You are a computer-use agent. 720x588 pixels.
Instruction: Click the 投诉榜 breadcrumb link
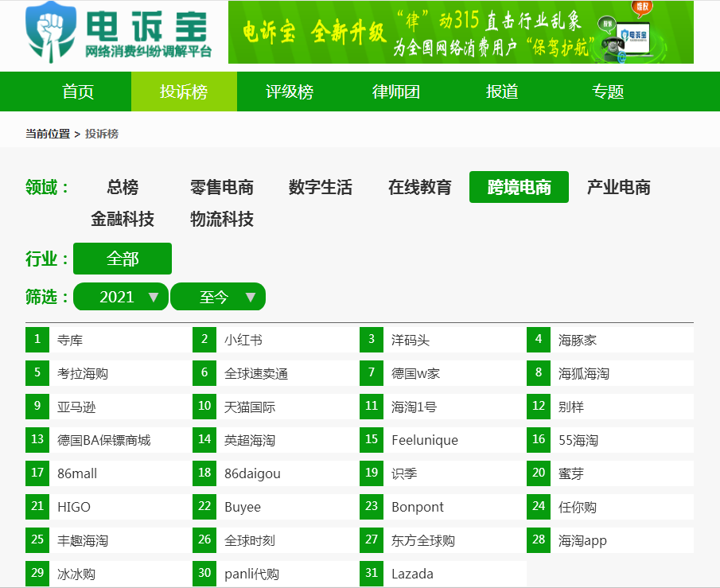[102, 134]
